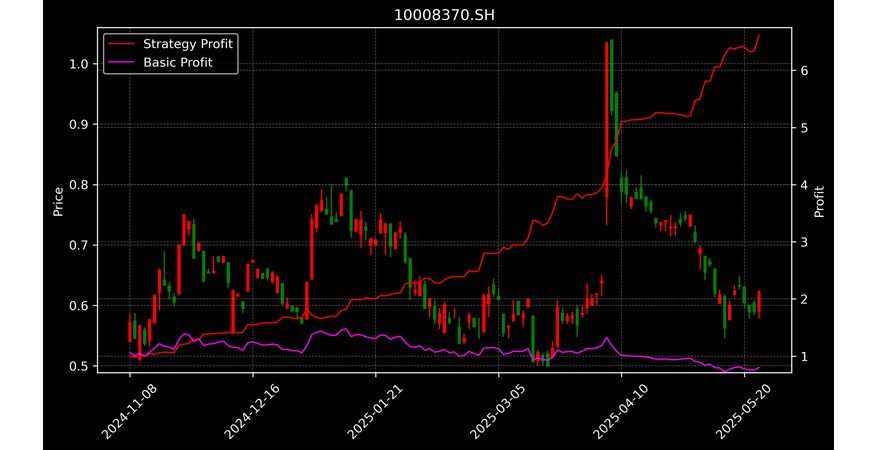Click the 0.6 price tick label
This screenshot has height=450, width=878.
click(80, 306)
